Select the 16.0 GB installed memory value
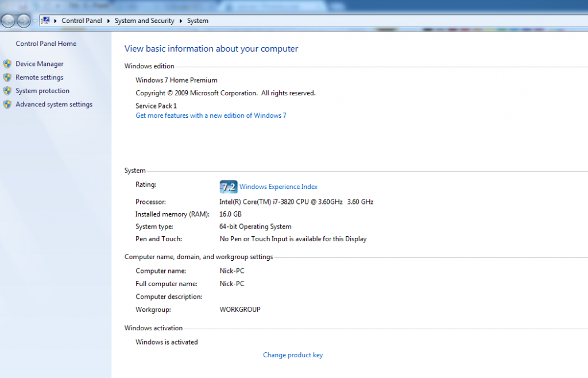588x378 pixels. point(230,214)
